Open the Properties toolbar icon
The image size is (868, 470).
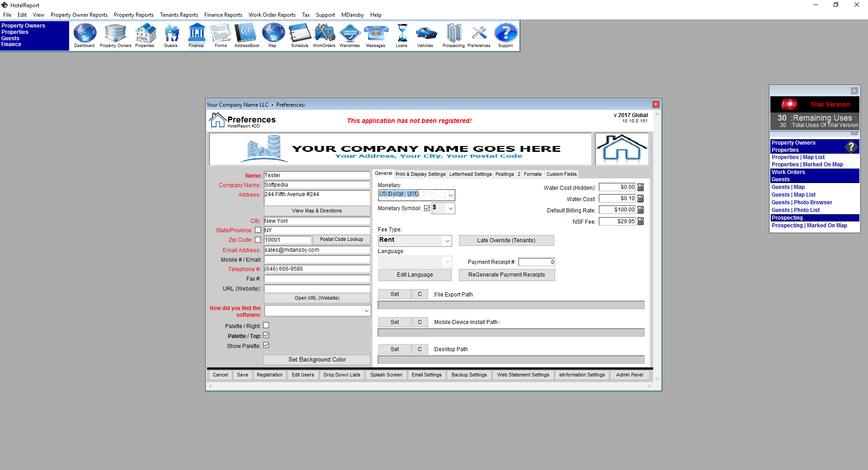(x=145, y=35)
